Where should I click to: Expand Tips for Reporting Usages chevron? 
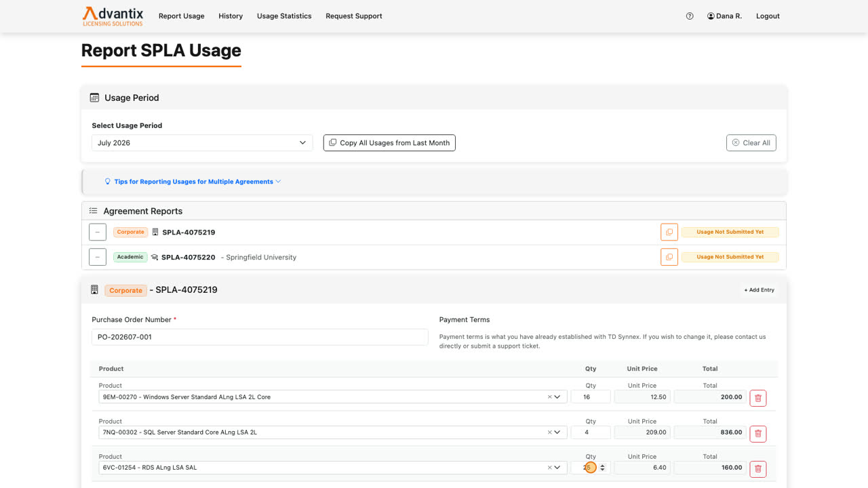(278, 182)
